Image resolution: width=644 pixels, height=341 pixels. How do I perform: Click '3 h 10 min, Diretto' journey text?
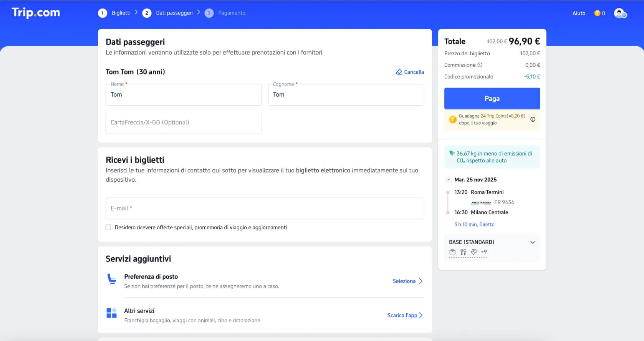[x=474, y=224]
